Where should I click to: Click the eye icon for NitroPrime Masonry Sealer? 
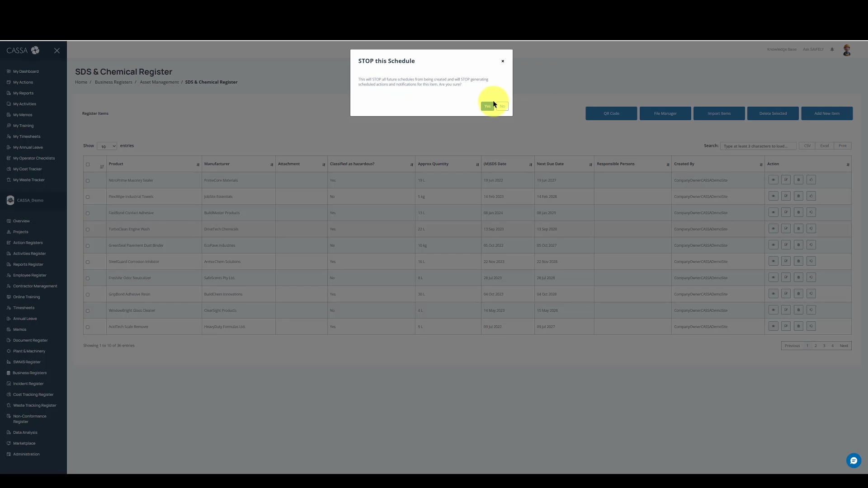[x=773, y=180]
